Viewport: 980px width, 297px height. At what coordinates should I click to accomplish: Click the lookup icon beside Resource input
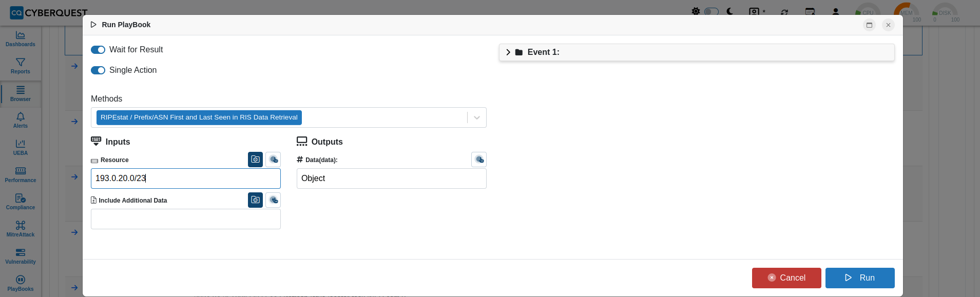click(x=273, y=160)
